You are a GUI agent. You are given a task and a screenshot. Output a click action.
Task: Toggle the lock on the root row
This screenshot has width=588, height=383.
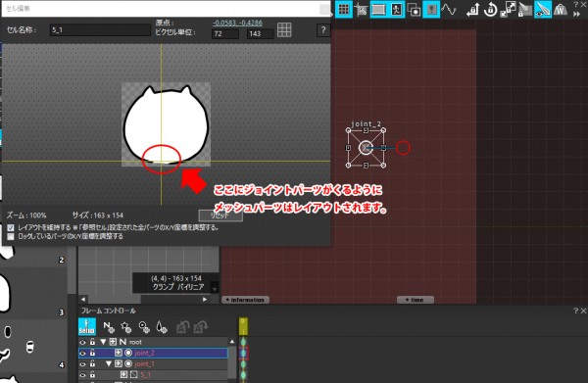[92, 342]
